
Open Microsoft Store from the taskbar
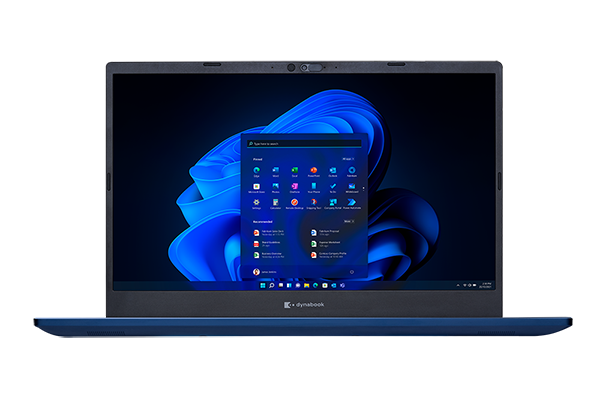(x=325, y=286)
